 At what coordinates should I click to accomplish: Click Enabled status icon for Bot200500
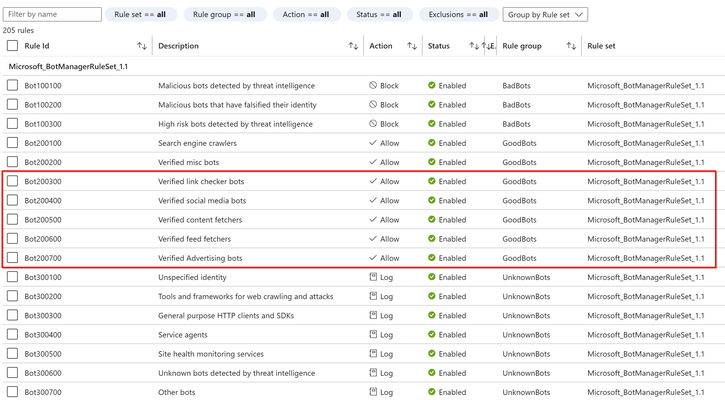(432, 219)
